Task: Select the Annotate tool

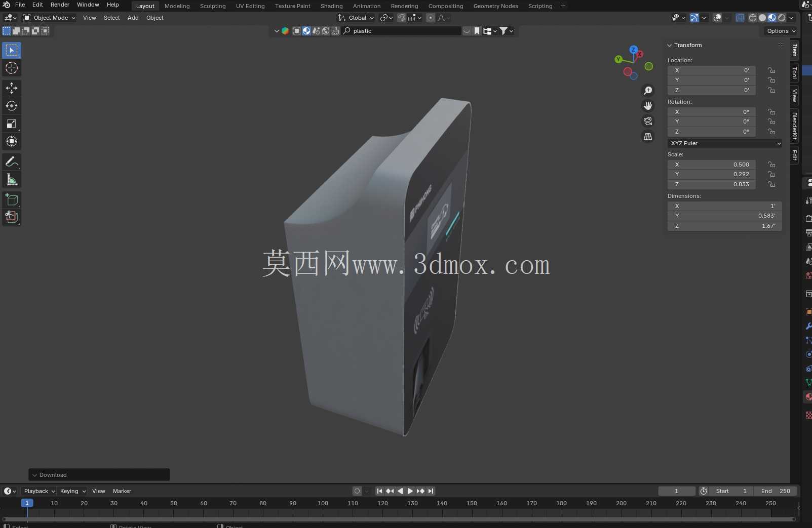Action: [x=12, y=162]
